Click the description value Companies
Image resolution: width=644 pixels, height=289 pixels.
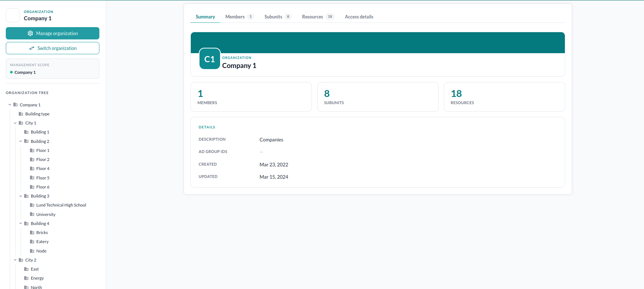pos(271,140)
